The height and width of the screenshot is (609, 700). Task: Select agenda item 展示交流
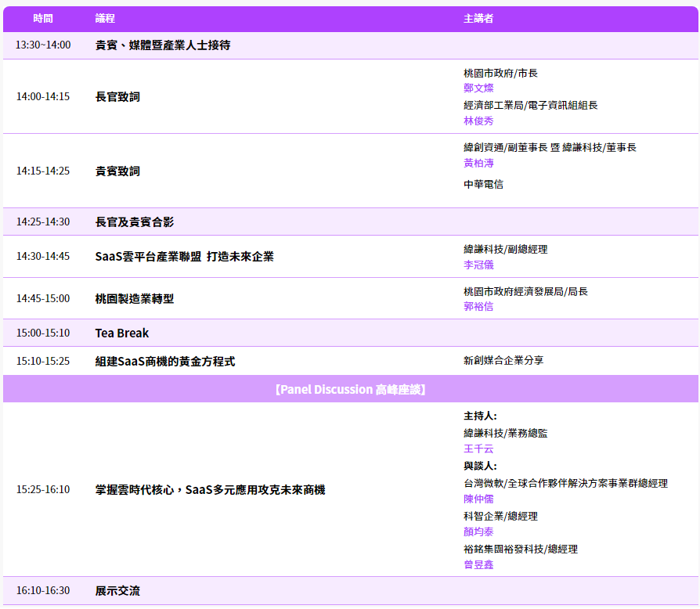pos(117,591)
